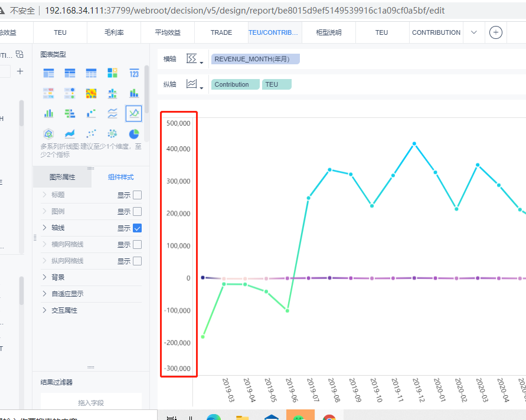Switch to the TRADE tab

click(x=221, y=32)
